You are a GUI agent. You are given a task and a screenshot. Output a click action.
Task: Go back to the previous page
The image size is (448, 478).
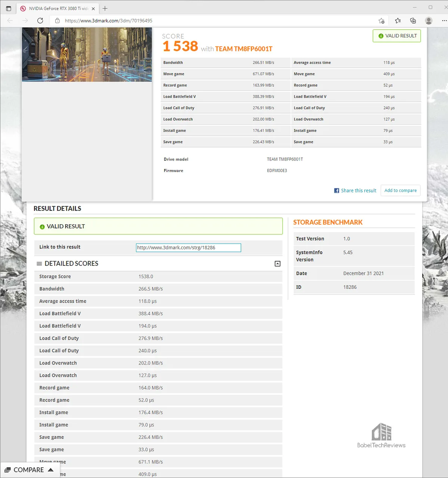click(10, 21)
